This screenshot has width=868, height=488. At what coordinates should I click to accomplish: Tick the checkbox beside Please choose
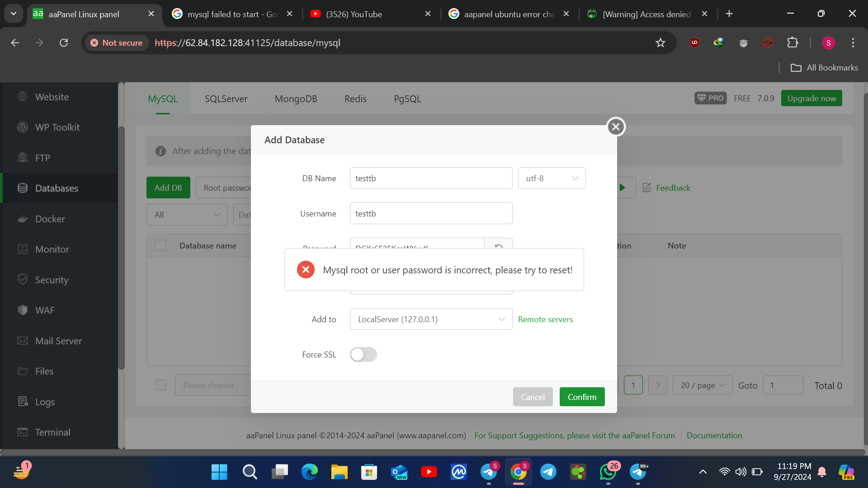pyautogui.click(x=161, y=385)
